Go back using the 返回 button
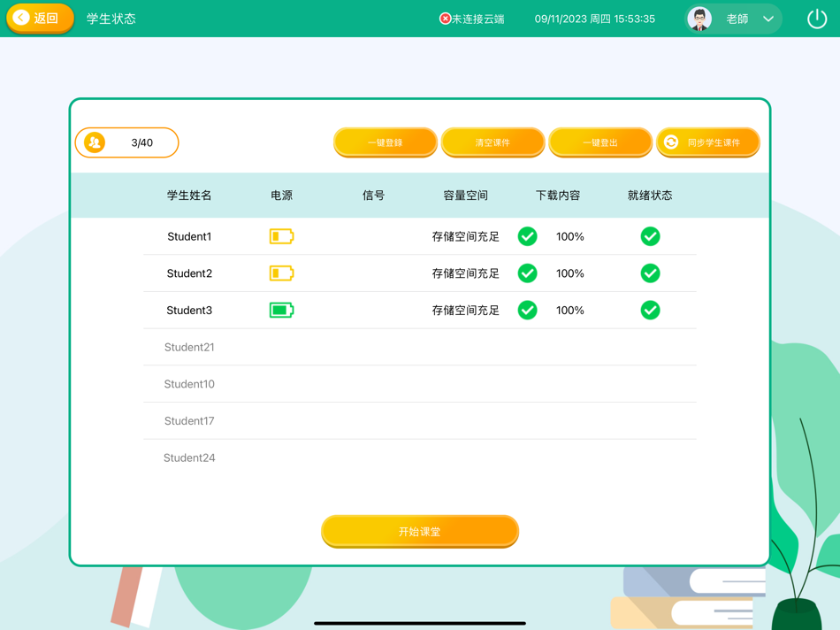Image resolution: width=840 pixels, height=630 pixels. [40, 19]
